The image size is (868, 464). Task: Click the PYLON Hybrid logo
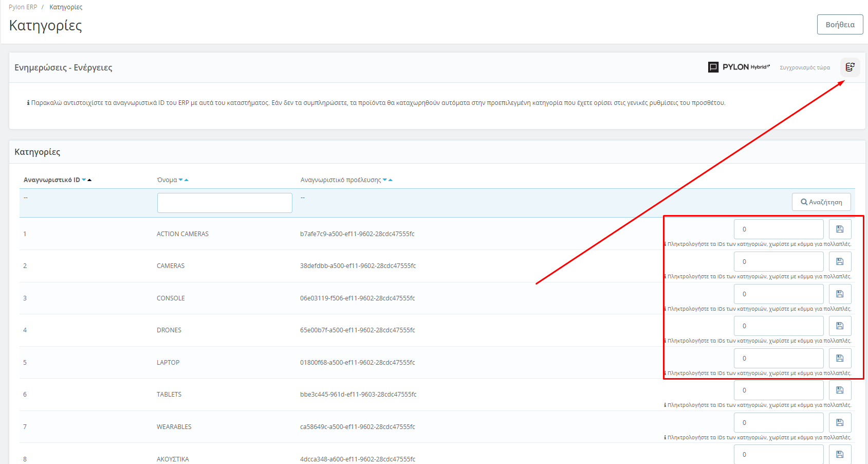pos(739,67)
